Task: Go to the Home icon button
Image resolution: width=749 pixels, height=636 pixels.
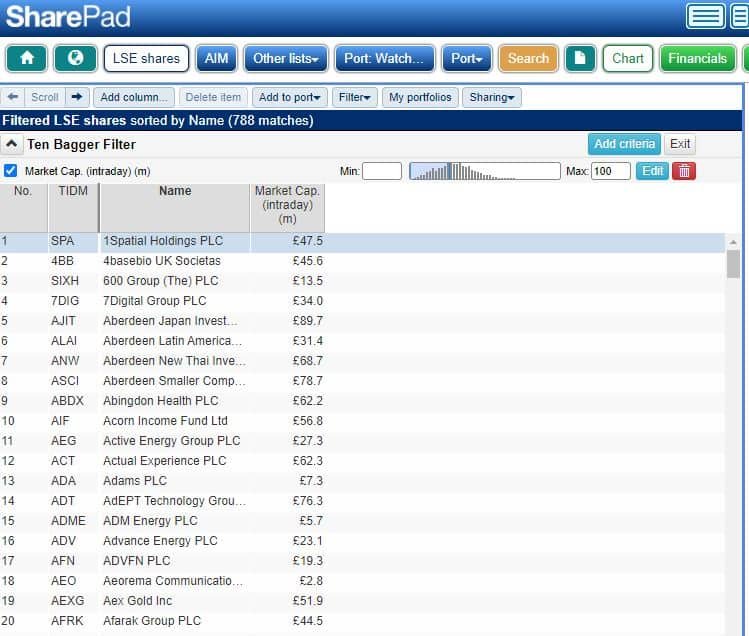Action: coord(27,58)
